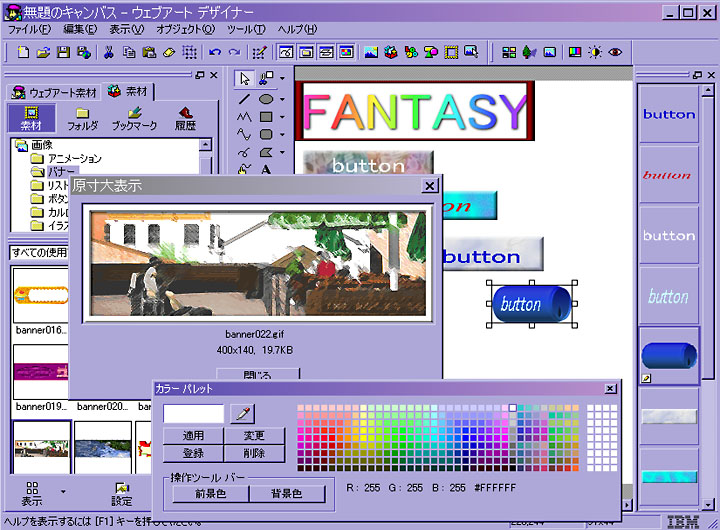Select the straight line drawing tool
720x530 pixels.
(x=244, y=99)
